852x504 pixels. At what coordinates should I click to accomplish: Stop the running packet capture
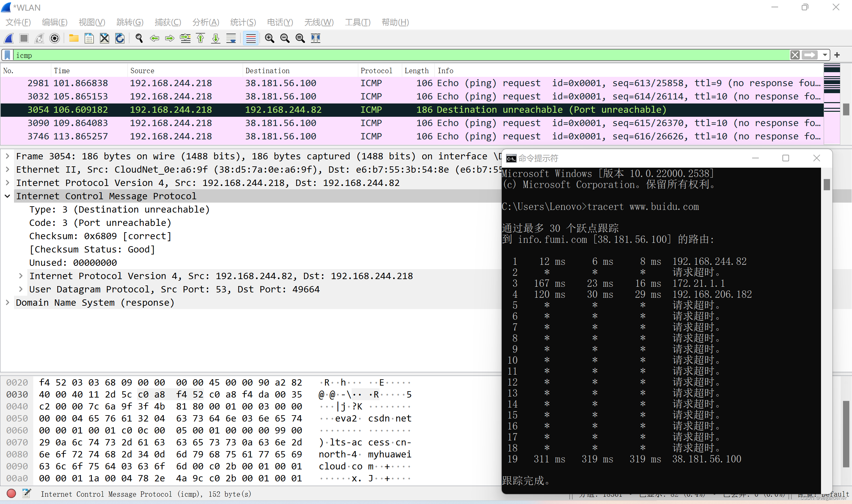(x=24, y=38)
